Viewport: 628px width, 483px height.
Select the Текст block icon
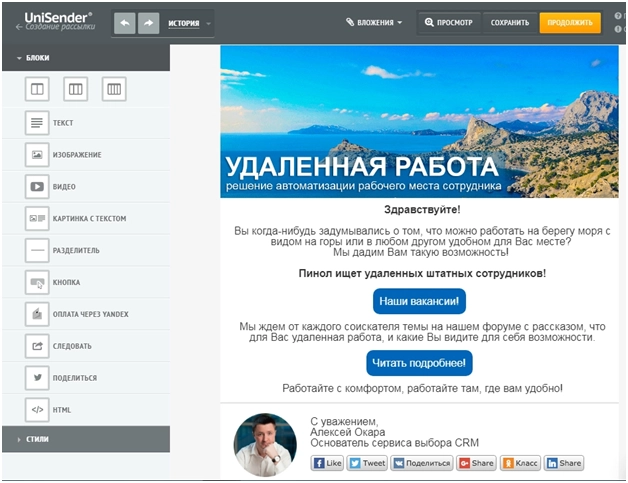[37, 123]
